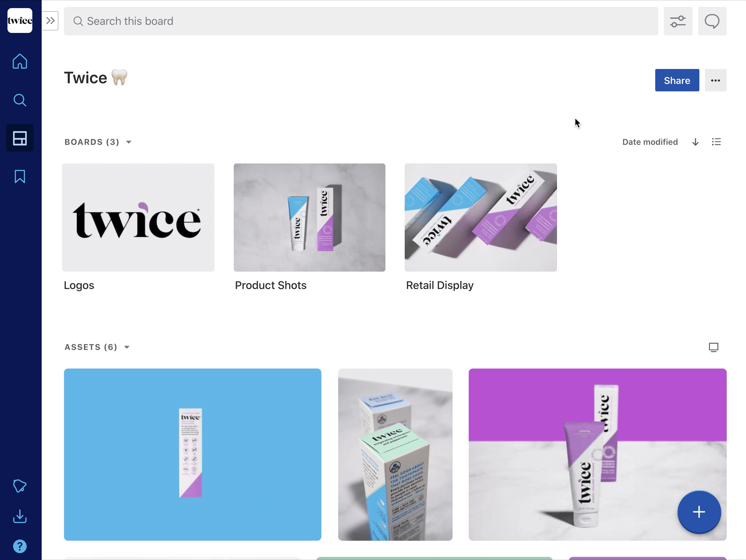Open the Product Shots board thumbnail
Image resolution: width=746 pixels, height=560 pixels.
(309, 218)
